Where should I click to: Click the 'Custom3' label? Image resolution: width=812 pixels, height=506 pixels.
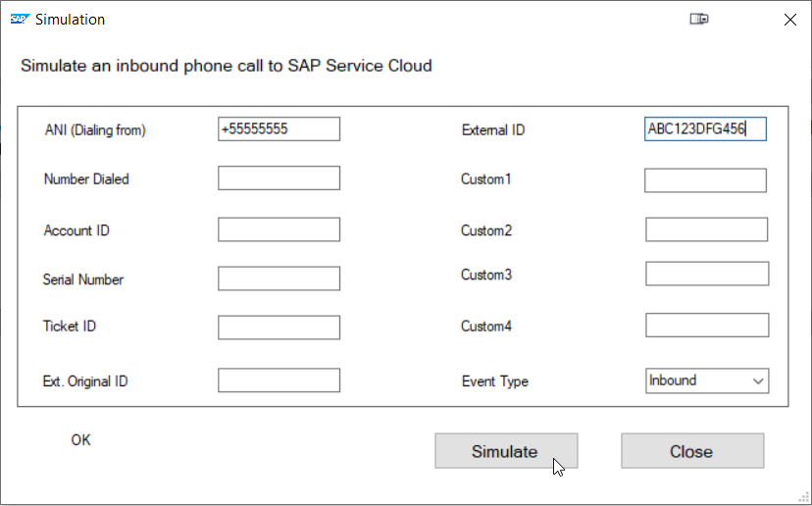coord(486,275)
